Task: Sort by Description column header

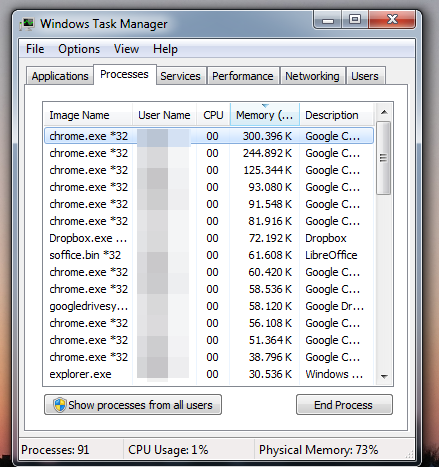Action: 337,115
